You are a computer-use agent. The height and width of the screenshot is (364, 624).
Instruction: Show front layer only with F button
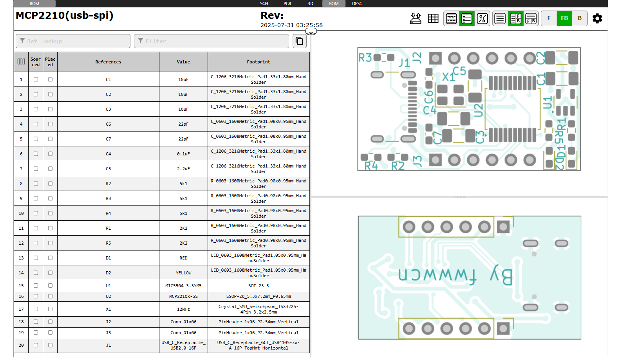tap(549, 18)
